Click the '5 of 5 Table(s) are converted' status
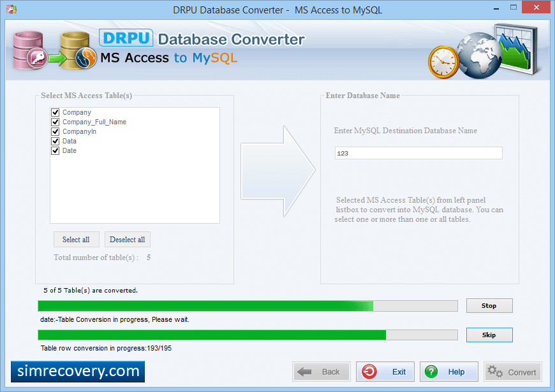The image size is (555, 392). pyautogui.click(x=91, y=291)
